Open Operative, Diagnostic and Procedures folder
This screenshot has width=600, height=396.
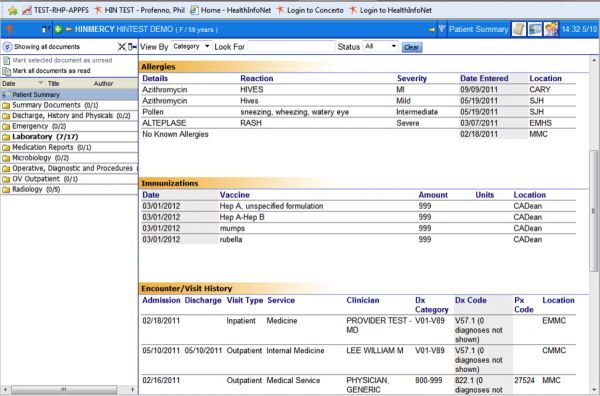[x=69, y=168]
